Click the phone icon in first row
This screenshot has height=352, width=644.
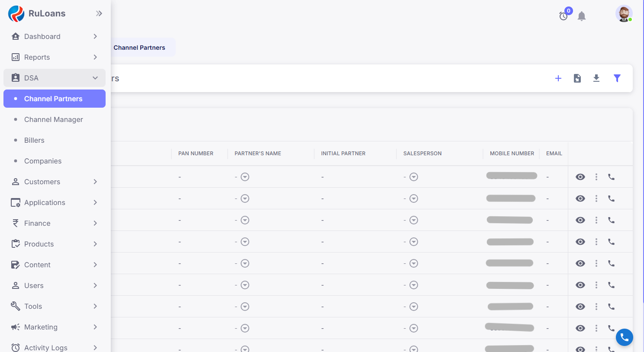(x=611, y=177)
